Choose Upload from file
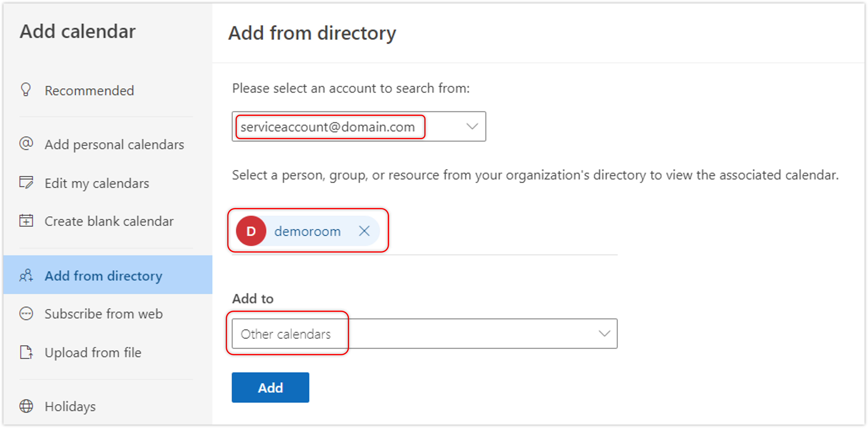The width and height of the screenshot is (868, 428). click(x=108, y=352)
